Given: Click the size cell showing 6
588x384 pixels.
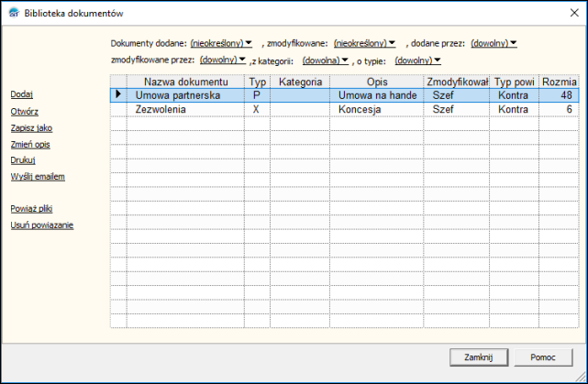Looking at the screenshot, I should click(x=559, y=109).
